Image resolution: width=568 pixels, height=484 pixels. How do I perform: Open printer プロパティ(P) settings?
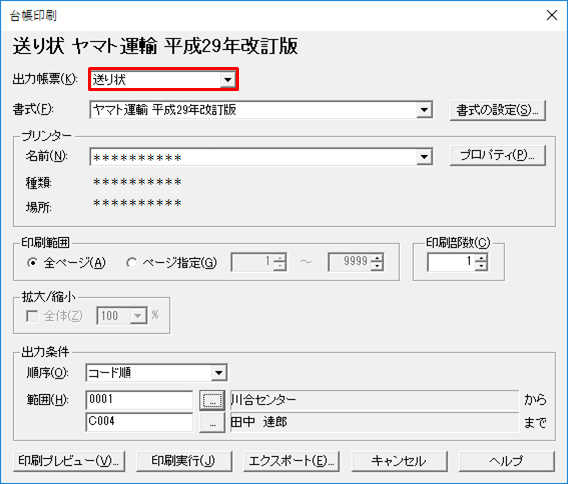pos(497,155)
